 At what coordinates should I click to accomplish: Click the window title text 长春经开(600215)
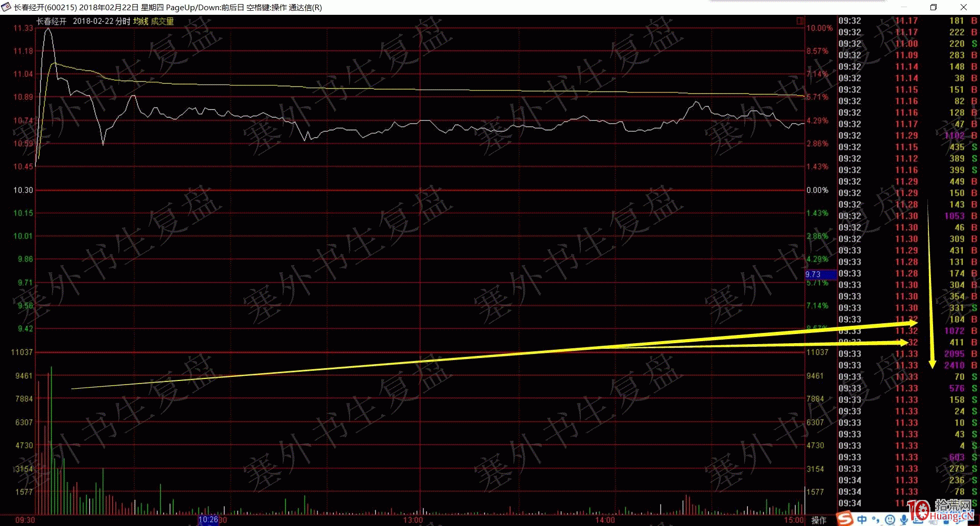(x=45, y=7)
